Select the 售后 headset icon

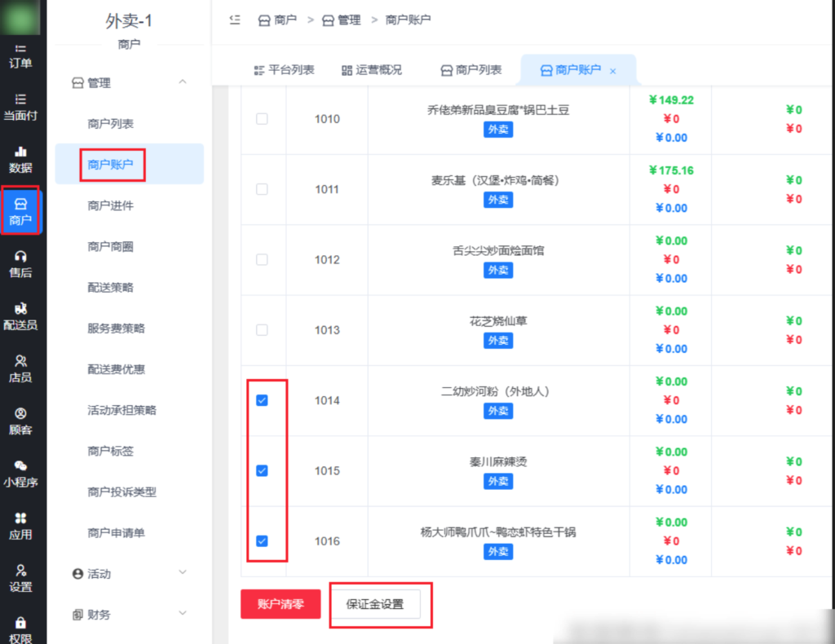20,264
